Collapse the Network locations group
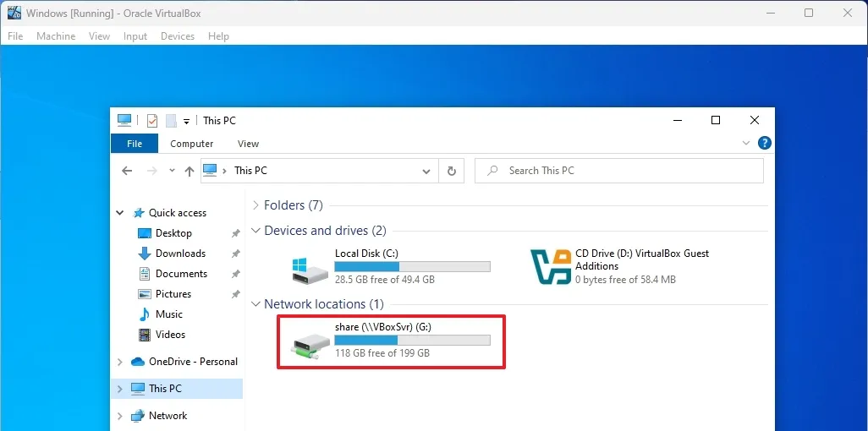868x431 pixels. (x=255, y=303)
